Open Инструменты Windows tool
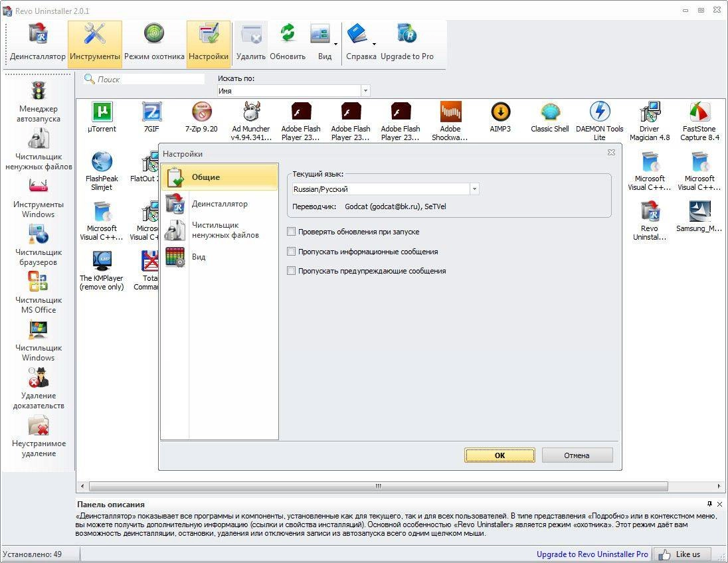The width and height of the screenshot is (728, 563). click(39, 197)
